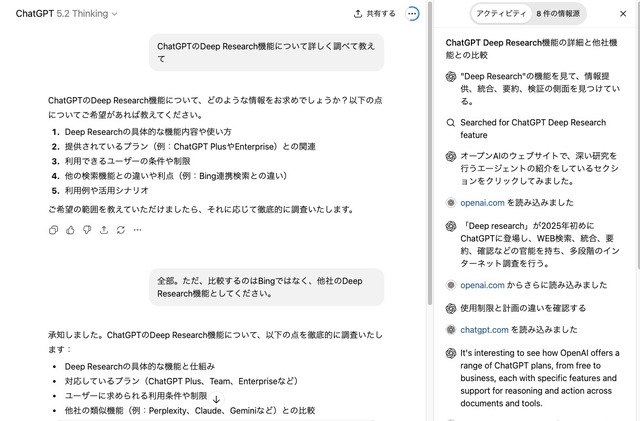Viewport: 640px width, 421px height.
Task: Give thumbs down to the first response
Action: pyautogui.click(x=87, y=230)
